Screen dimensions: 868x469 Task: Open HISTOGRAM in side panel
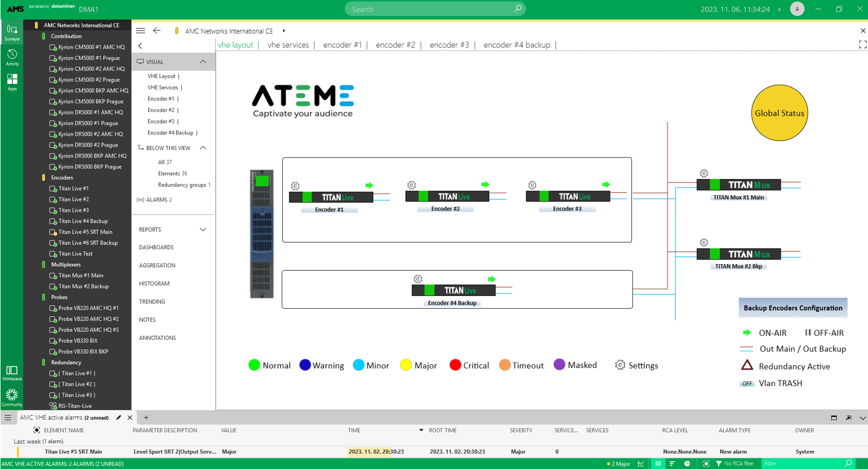coord(154,283)
